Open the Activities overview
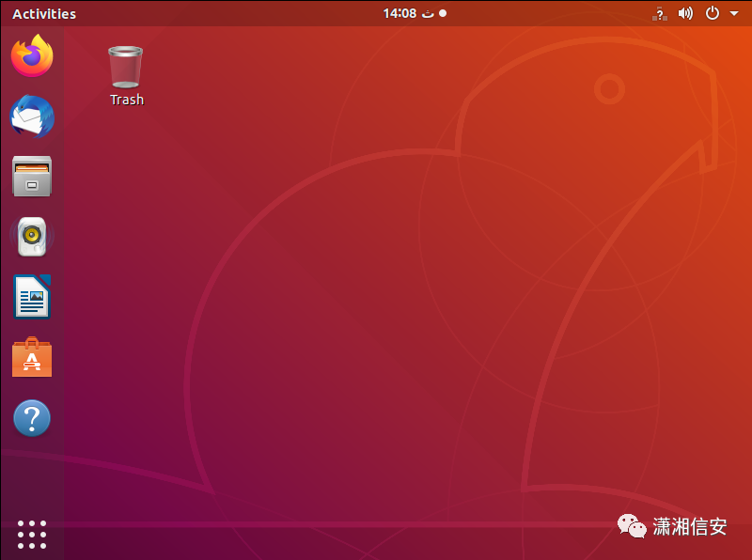This screenshot has height=560, width=752. [44, 14]
